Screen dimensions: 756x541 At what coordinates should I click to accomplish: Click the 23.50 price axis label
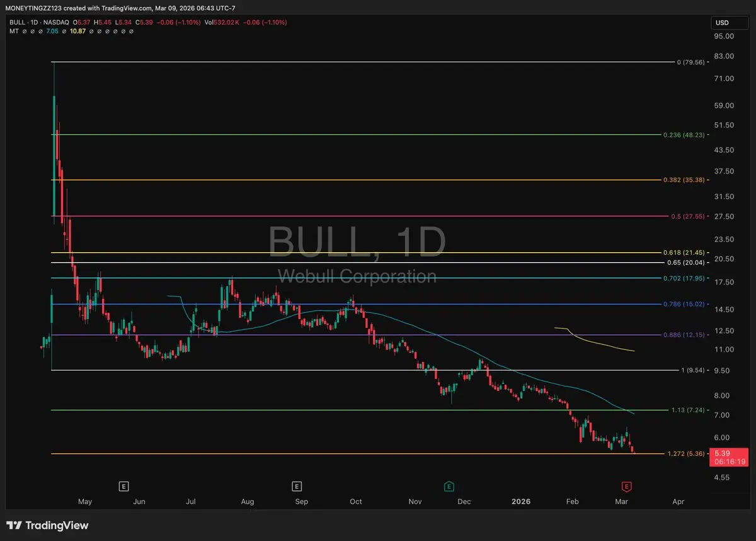(x=725, y=239)
